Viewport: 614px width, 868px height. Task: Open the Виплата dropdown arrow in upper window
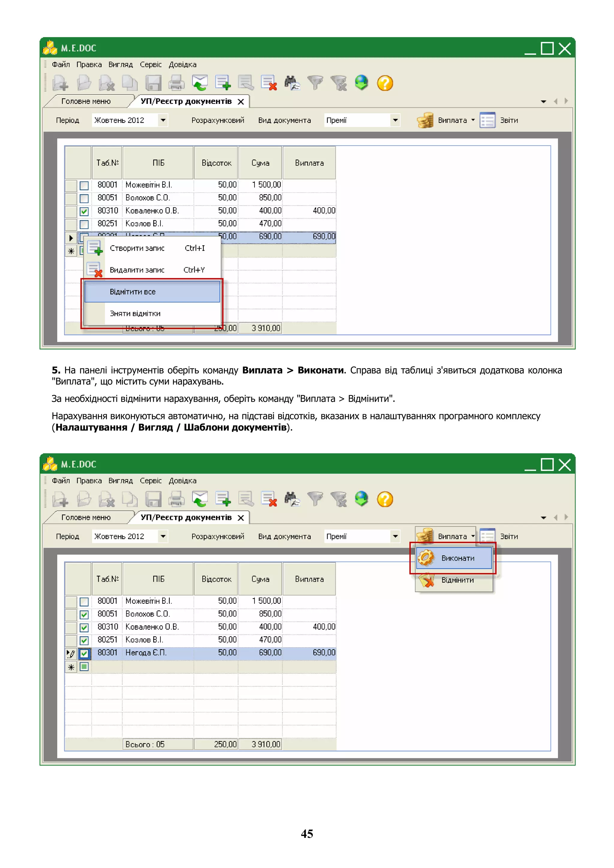pyautogui.click(x=473, y=120)
